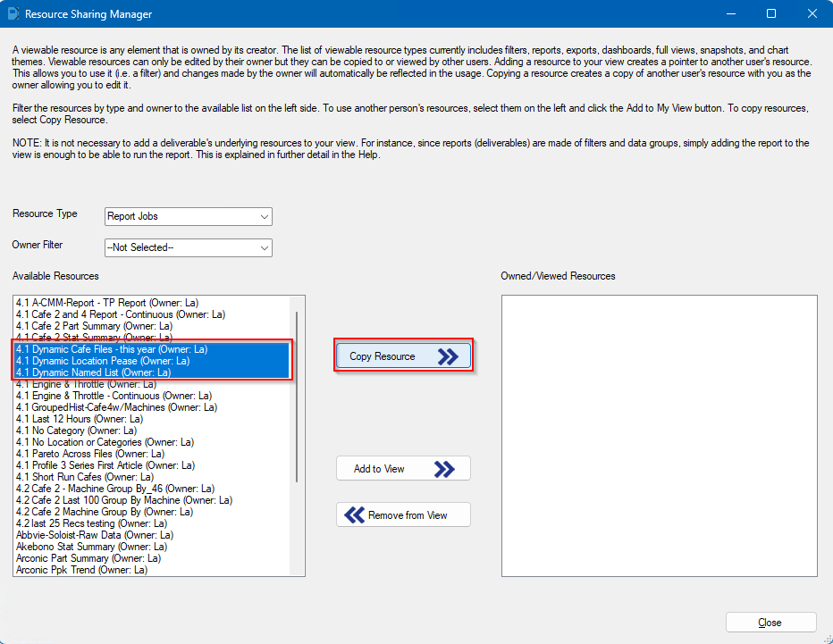Open the Resource Type dropdown

(188, 216)
